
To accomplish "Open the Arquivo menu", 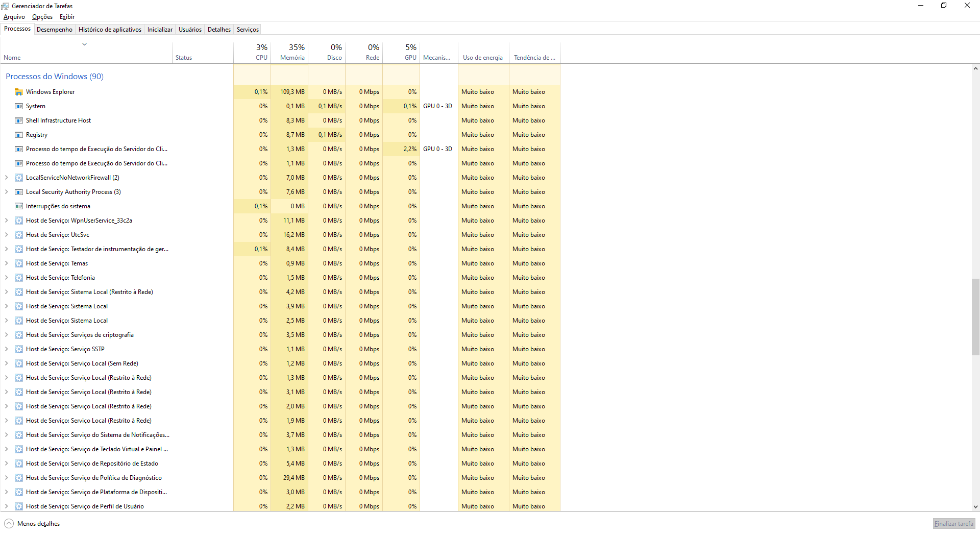I will [x=14, y=17].
